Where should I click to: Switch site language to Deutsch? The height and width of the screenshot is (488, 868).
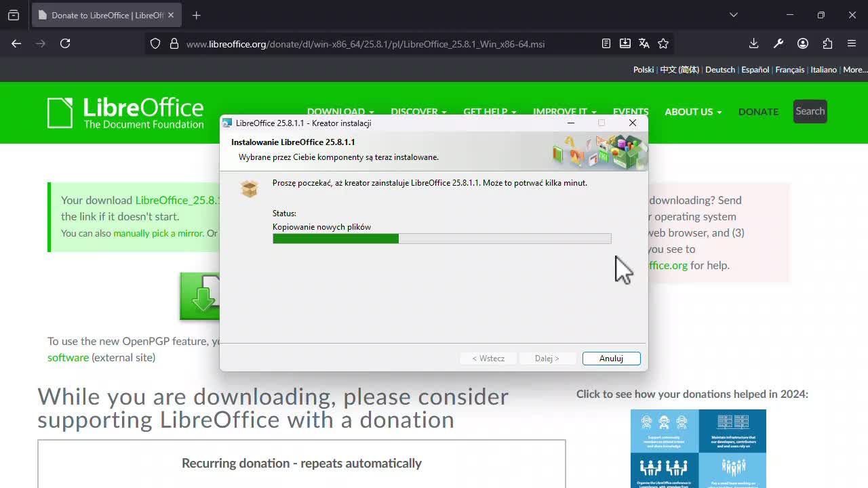point(719,70)
